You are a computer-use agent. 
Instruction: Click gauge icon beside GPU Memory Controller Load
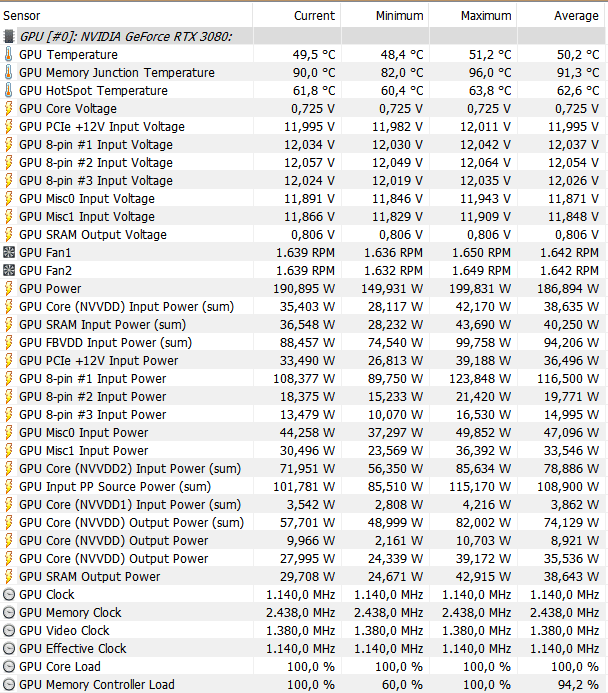point(9,685)
